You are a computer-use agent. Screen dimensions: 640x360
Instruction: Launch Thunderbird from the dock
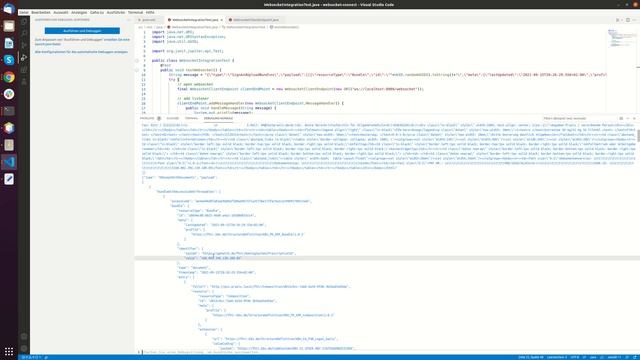(x=9, y=9)
